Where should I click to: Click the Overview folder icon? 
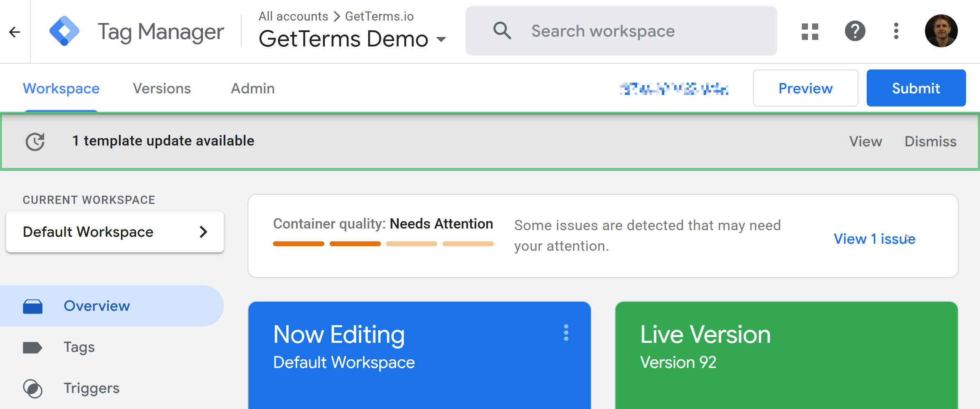[x=33, y=306]
